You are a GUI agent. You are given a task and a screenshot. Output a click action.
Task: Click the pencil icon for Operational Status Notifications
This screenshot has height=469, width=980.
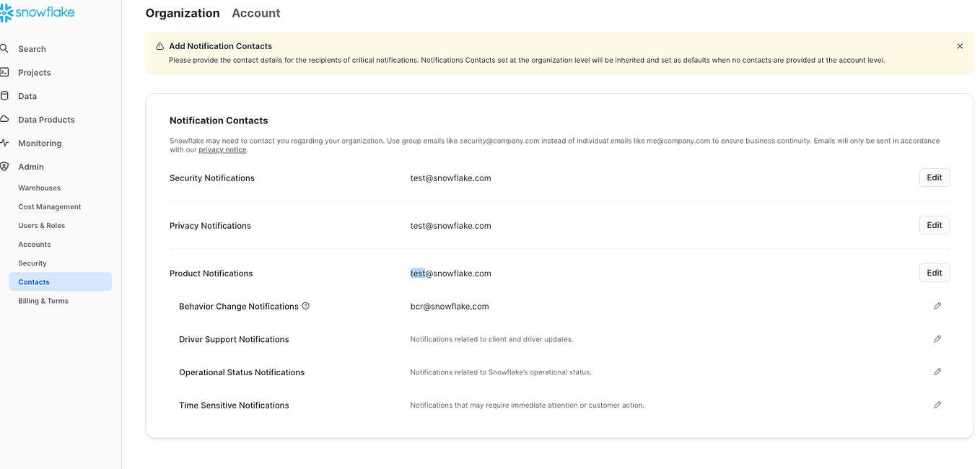[x=937, y=372]
